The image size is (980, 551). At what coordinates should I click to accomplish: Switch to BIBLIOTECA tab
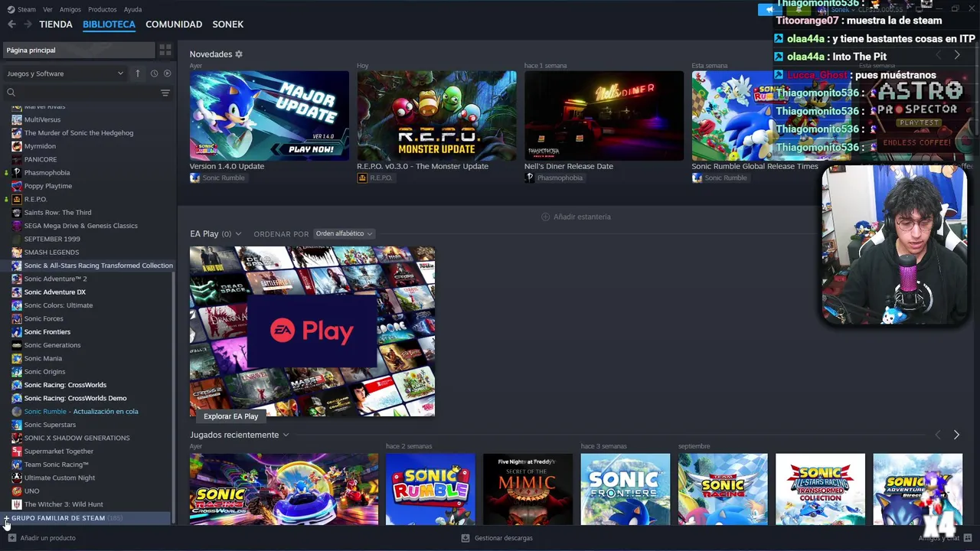click(109, 24)
